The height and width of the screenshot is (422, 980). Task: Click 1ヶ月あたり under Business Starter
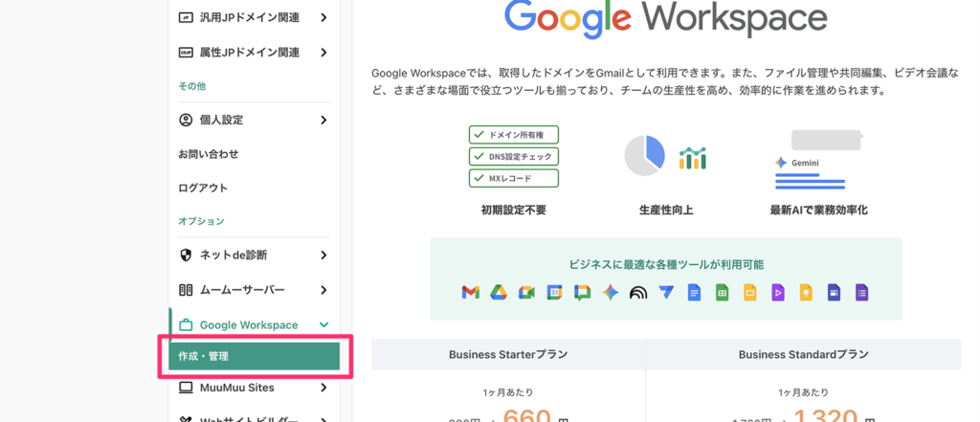(x=508, y=392)
